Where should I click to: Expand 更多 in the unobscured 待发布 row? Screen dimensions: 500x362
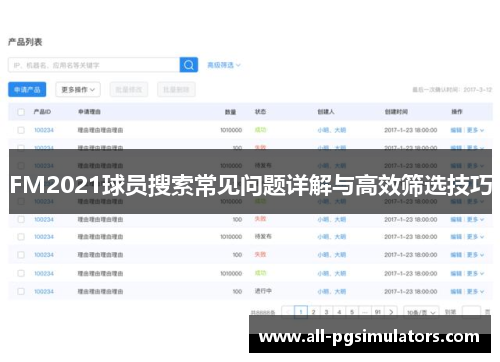coord(475,237)
